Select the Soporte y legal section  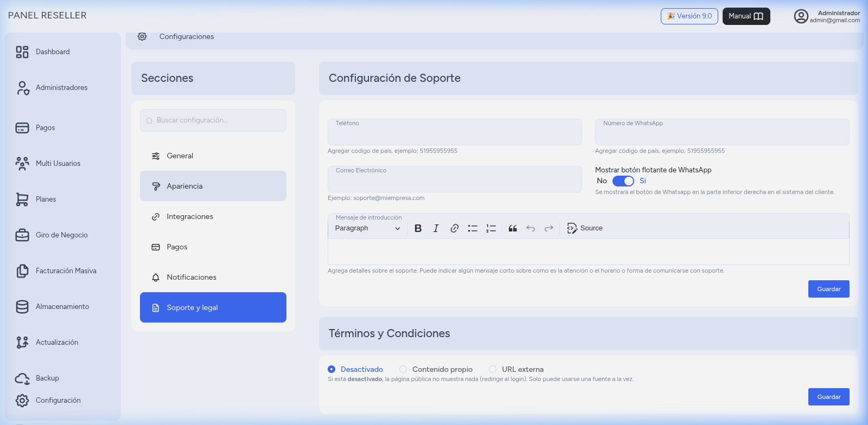213,307
